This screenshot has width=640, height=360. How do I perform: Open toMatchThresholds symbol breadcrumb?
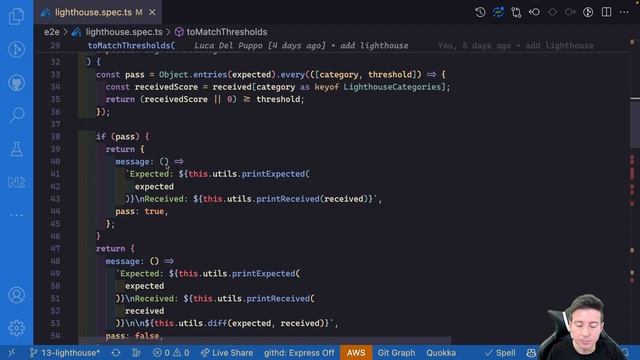coord(227,32)
